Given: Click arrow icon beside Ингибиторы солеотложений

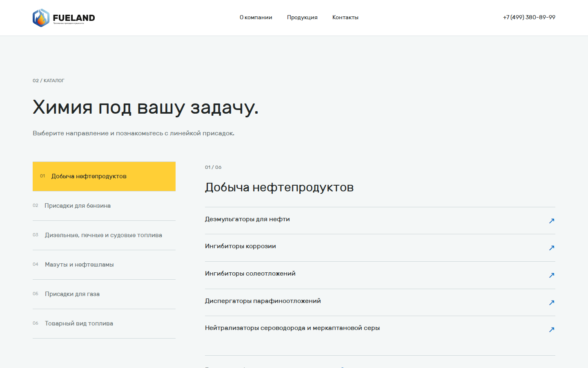Looking at the screenshot, I should 552,275.
